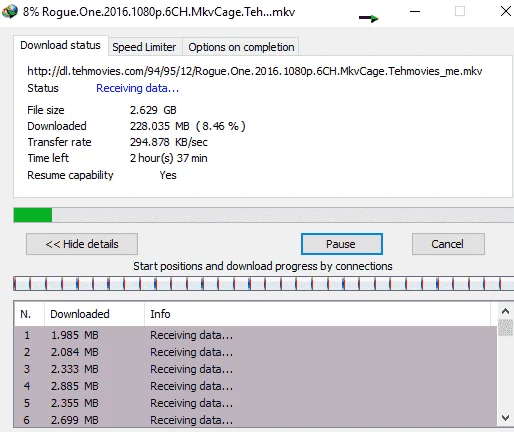The image size is (514, 432).
Task: Click the time left value 2 hour(s) 37 min
Action: (x=168, y=158)
